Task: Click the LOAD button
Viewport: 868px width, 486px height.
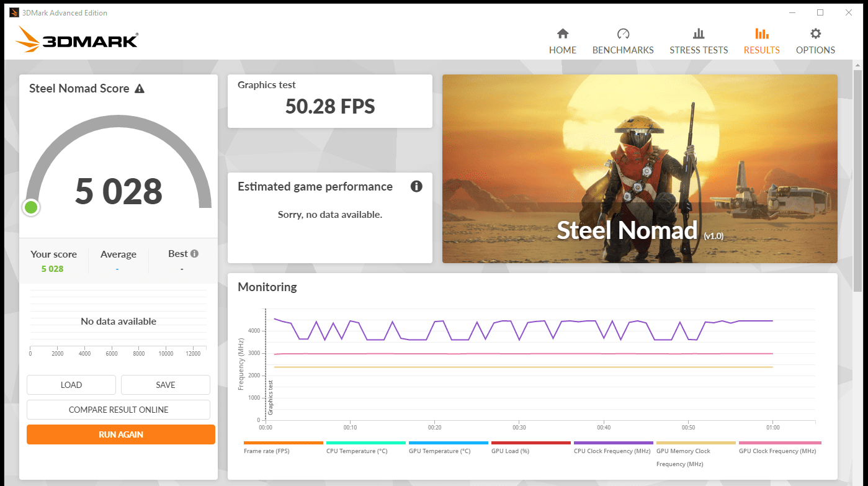Action: (71, 385)
